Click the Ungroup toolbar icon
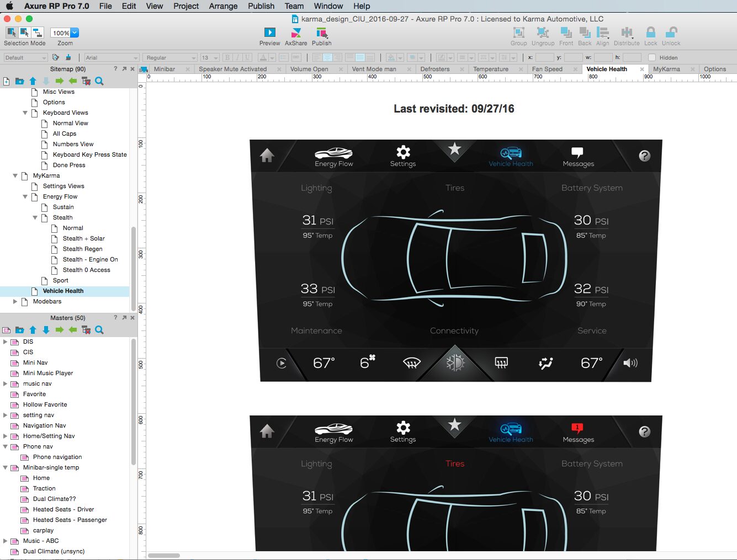 click(x=543, y=33)
